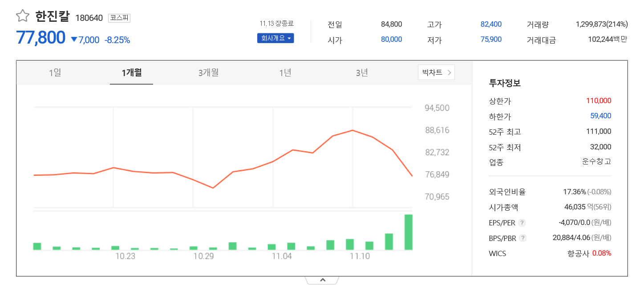Click the 전일 value 84,800
This screenshot has width=644, height=293.
(x=391, y=24)
